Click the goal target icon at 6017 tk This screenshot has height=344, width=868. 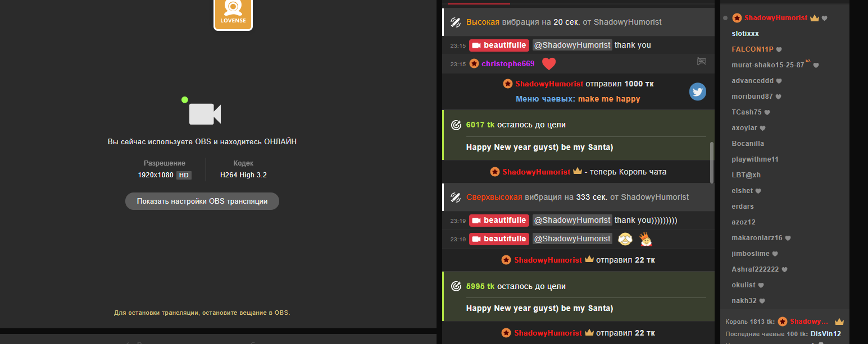[x=456, y=125]
